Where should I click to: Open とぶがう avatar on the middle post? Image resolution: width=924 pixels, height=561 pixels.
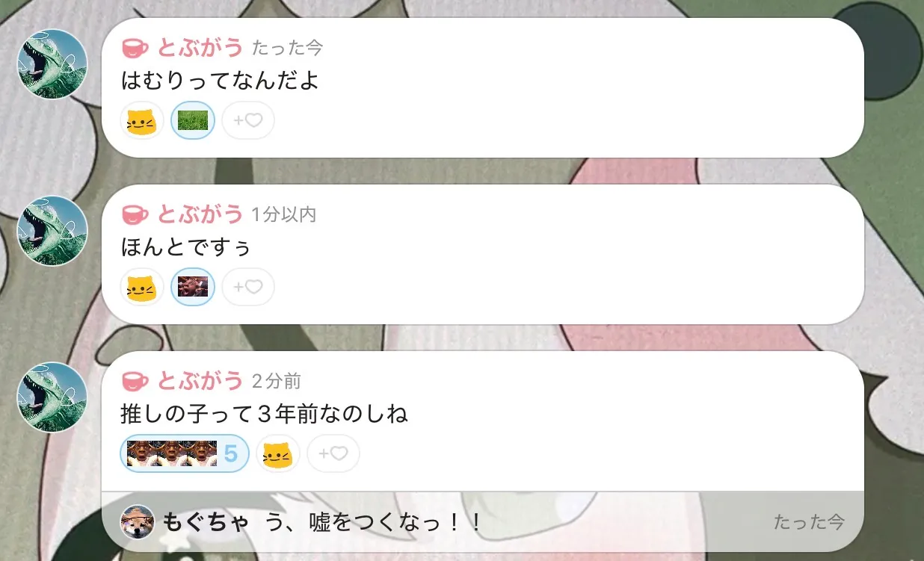tap(52, 231)
